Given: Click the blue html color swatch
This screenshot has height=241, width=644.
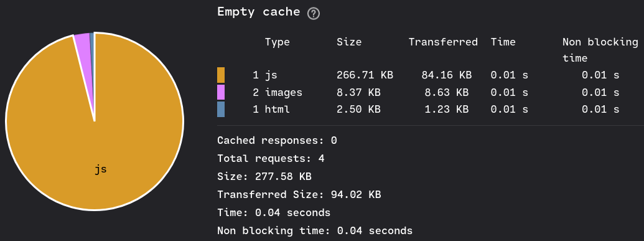Looking at the screenshot, I should pos(221,110).
